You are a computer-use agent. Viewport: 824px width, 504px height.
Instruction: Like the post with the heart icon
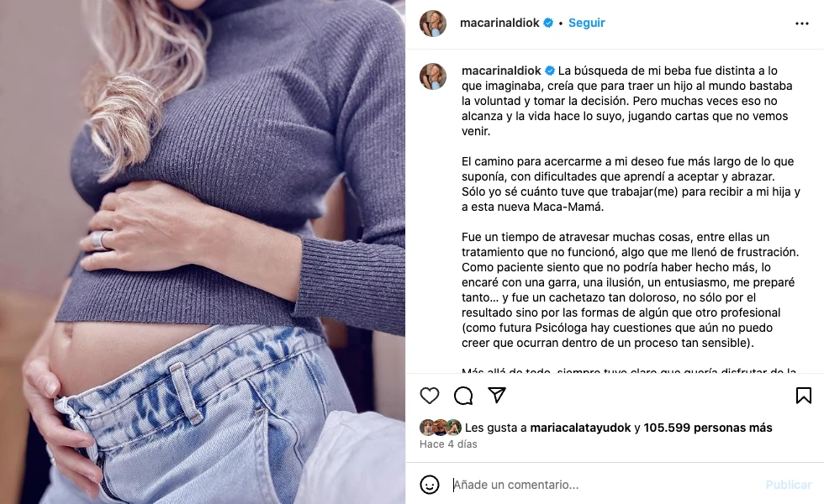tap(430, 396)
